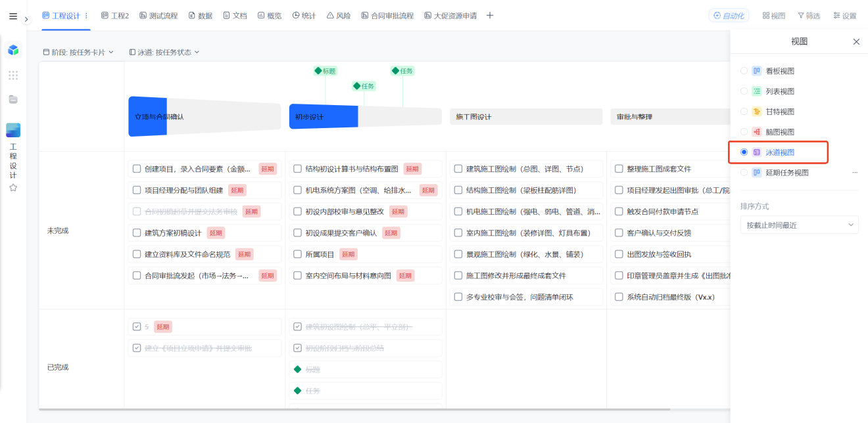The image size is (868, 423).
Task: Open the 文档 tab
Action: click(235, 16)
